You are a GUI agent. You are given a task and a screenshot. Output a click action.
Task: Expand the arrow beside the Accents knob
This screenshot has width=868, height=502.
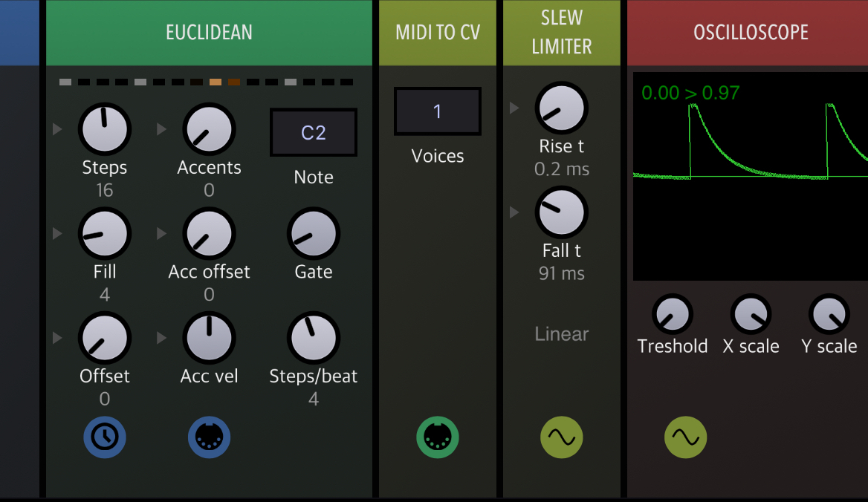point(161,128)
